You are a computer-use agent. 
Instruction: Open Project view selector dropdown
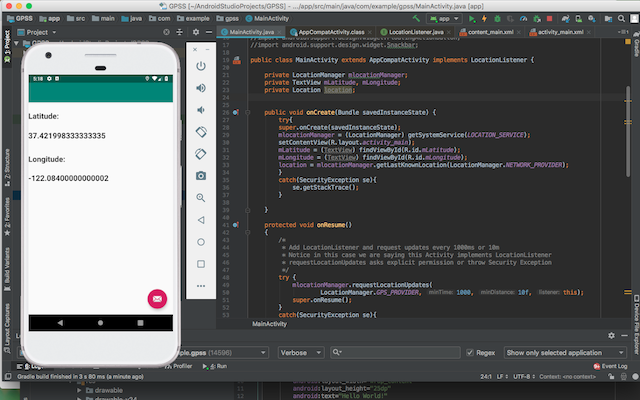tap(37, 32)
